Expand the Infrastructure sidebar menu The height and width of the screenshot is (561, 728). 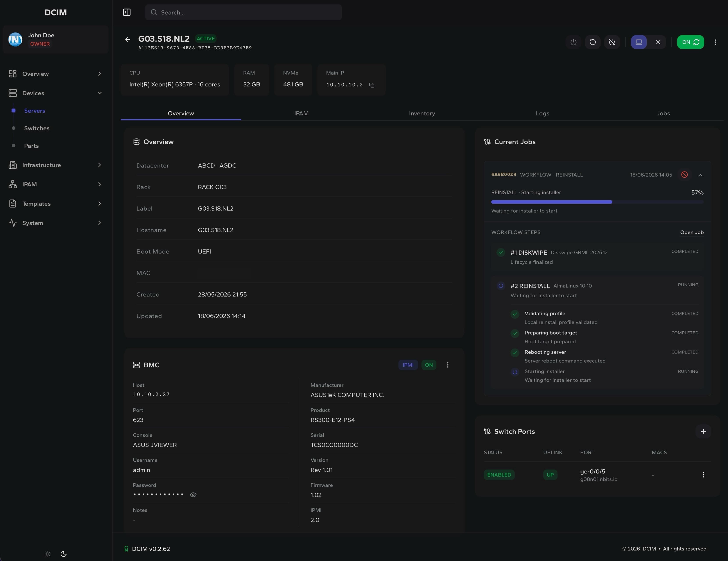56,165
